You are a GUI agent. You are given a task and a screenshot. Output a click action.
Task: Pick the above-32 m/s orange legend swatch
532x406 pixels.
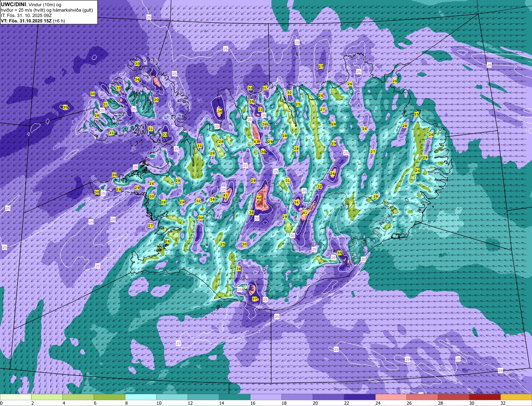(x=516, y=397)
